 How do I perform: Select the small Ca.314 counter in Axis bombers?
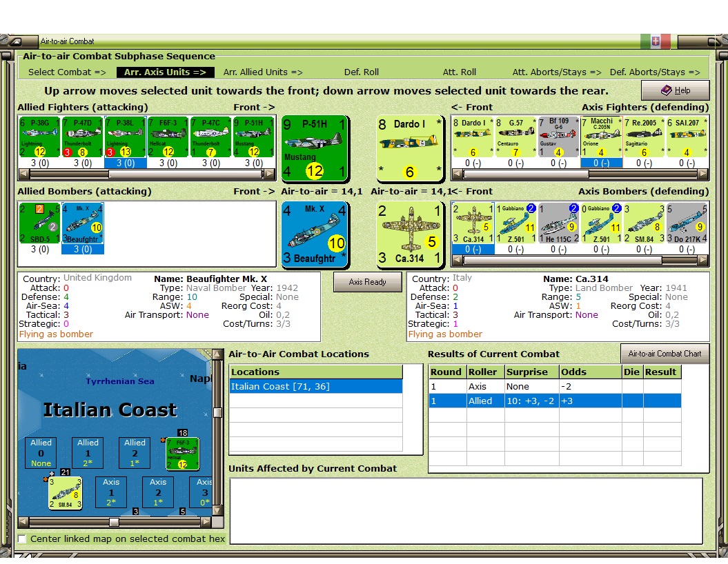473,223
